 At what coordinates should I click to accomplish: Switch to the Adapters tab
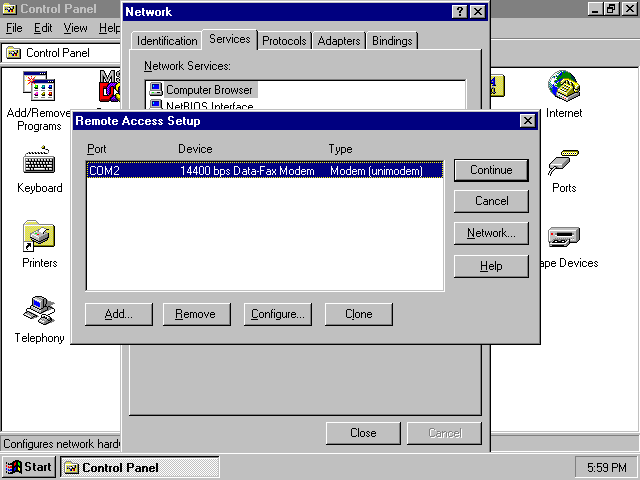tap(339, 41)
